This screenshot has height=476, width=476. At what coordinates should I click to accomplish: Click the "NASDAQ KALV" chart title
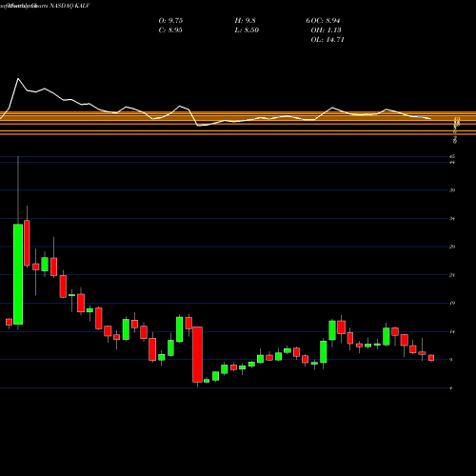[x=69, y=6]
